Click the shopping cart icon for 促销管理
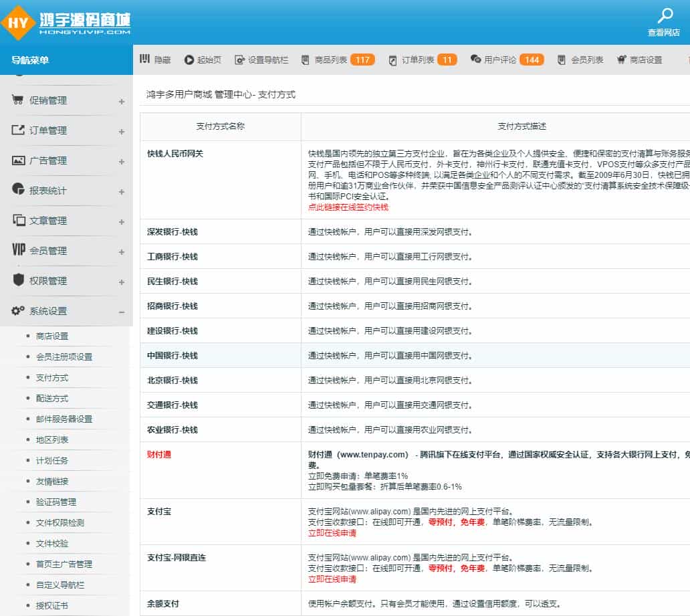Screen dimensions: 690x616 point(17,100)
